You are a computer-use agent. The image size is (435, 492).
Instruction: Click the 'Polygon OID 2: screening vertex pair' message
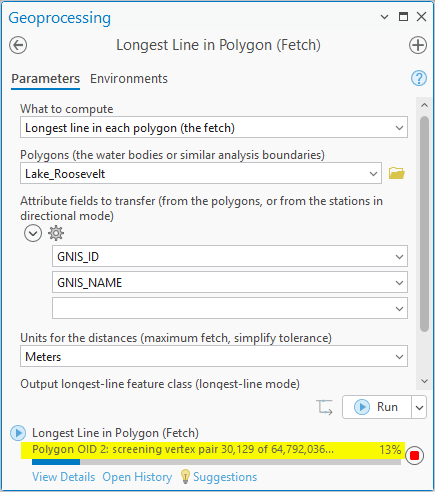pos(183,450)
